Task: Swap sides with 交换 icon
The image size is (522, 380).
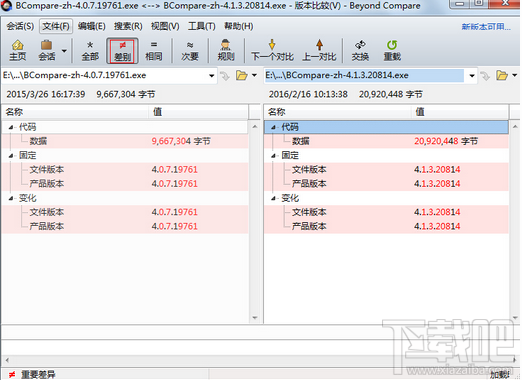Action: tap(360, 50)
